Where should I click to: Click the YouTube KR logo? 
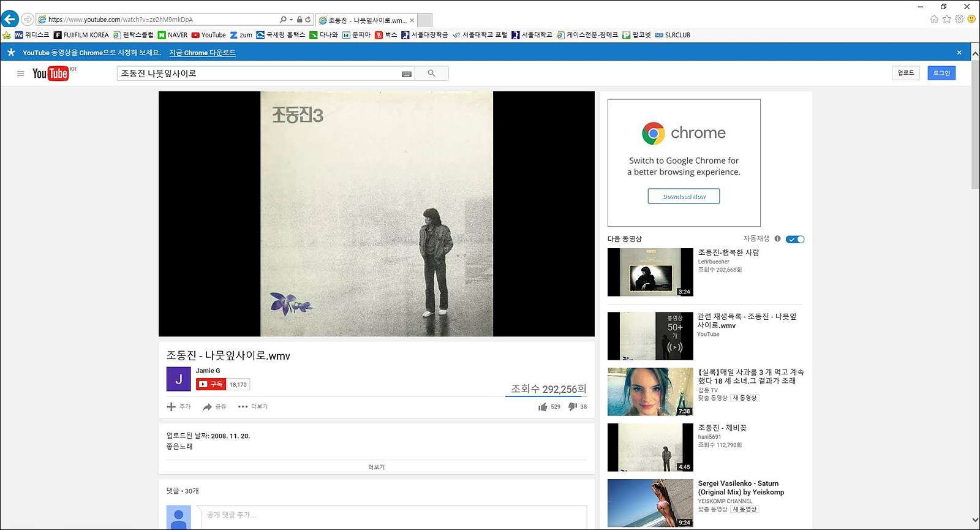click(x=54, y=74)
